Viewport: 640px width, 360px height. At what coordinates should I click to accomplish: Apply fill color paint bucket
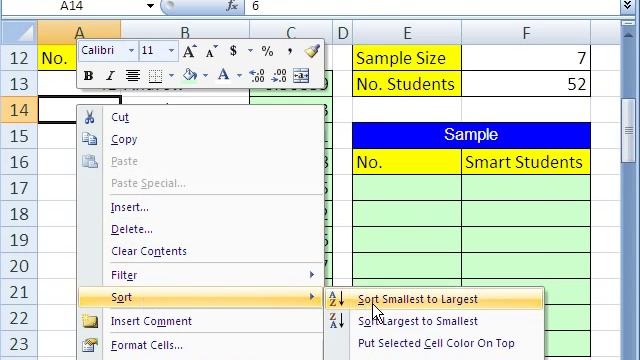coord(189,75)
